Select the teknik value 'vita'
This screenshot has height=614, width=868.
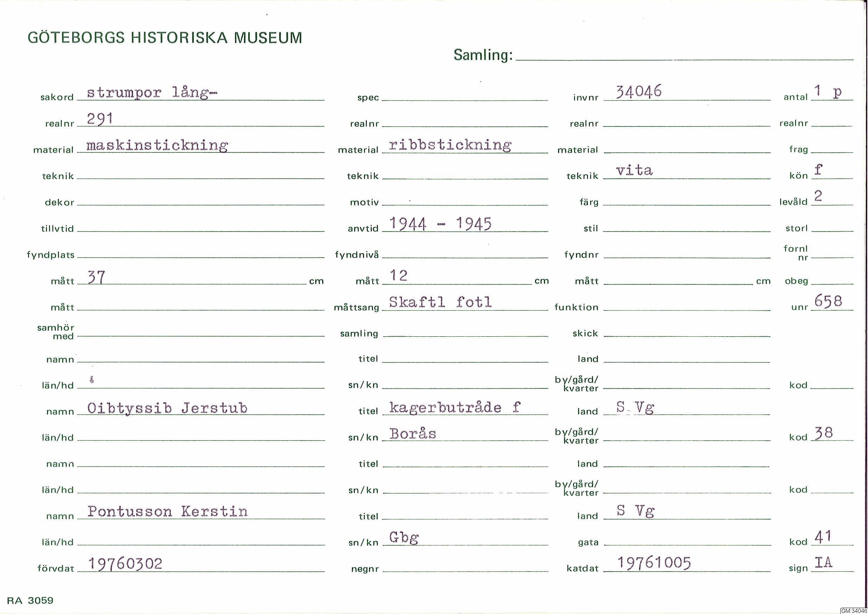pyautogui.click(x=634, y=170)
